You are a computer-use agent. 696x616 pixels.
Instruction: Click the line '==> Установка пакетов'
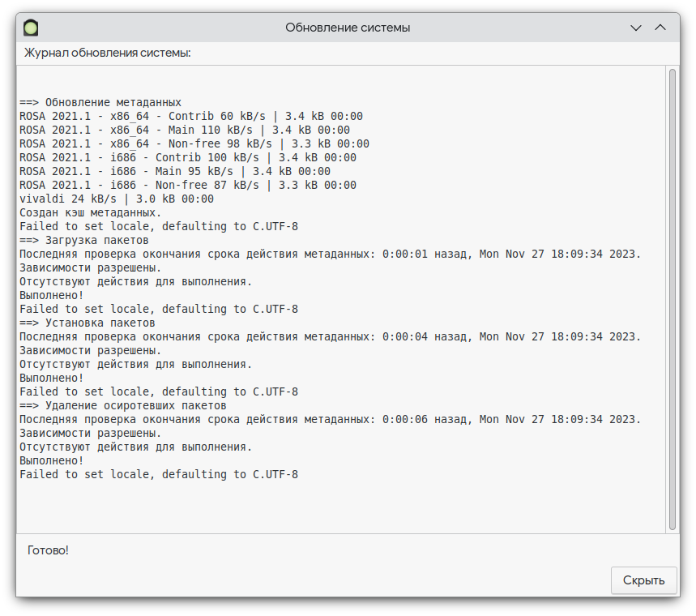(x=88, y=323)
